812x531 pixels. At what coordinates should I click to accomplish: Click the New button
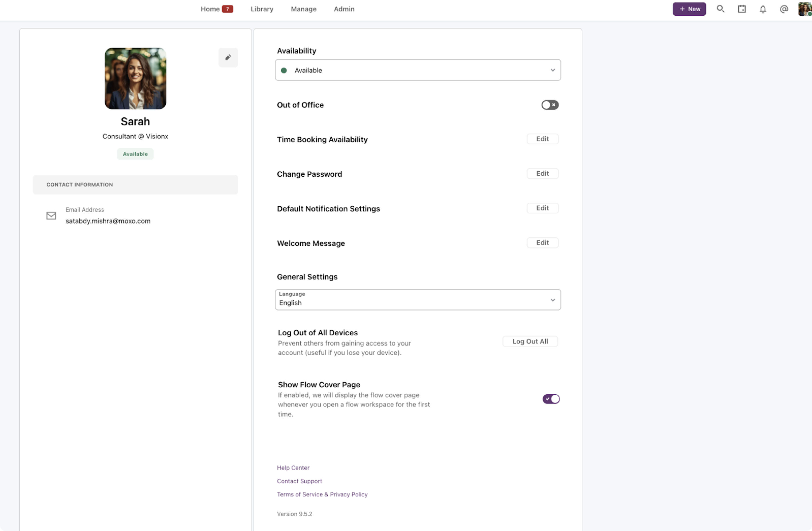point(689,9)
